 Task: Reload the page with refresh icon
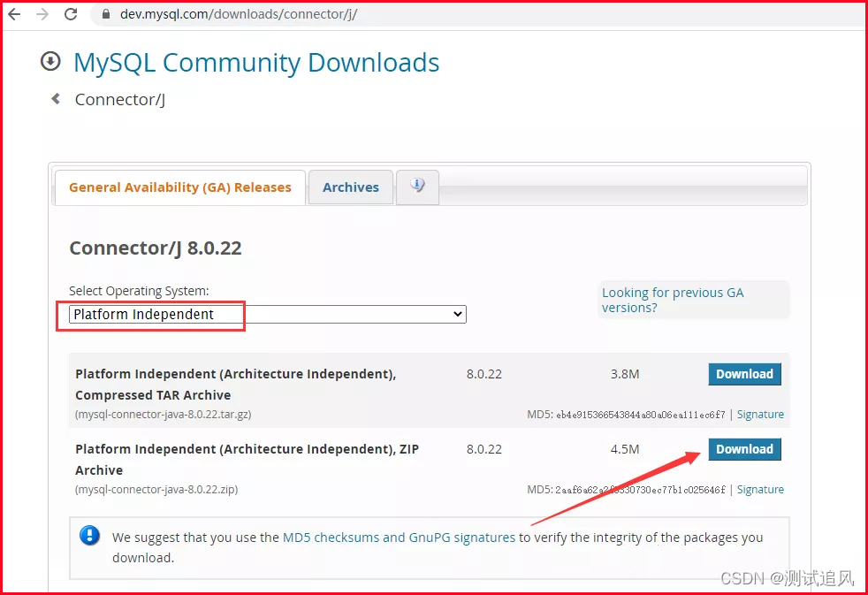point(71,14)
